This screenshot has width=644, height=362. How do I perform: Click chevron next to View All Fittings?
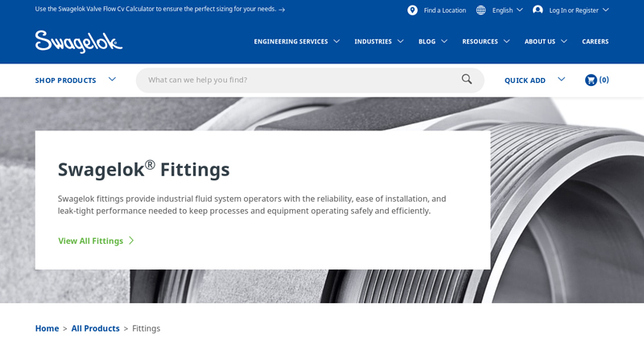click(131, 241)
